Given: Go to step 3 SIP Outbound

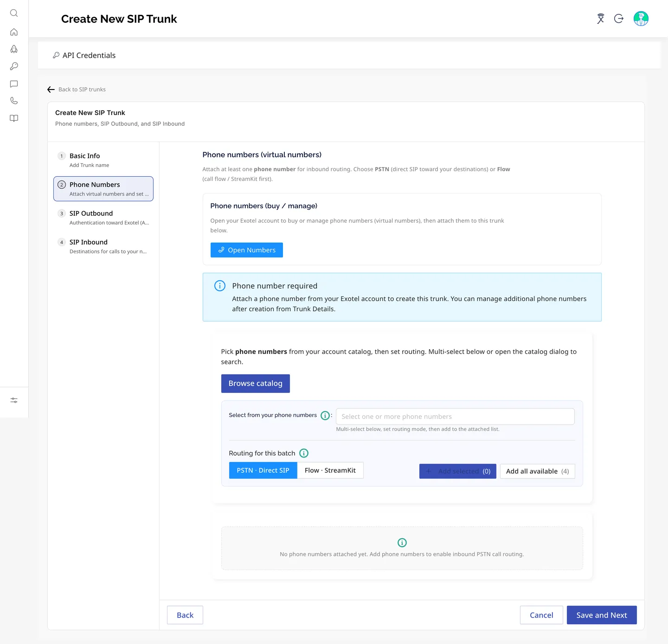Looking at the screenshot, I should (103, 218).
